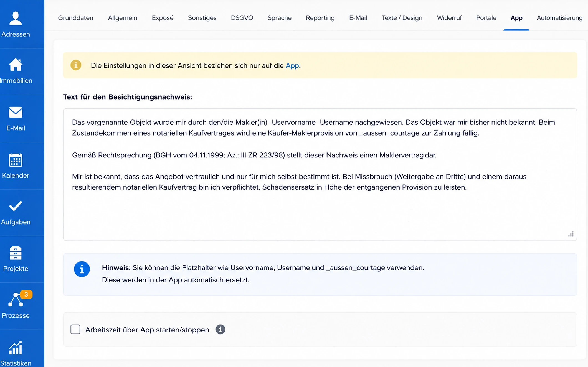This screenshot has width=588, height=367.
Task: Click the text area resize handle
Action: click(x=571, y=235)
